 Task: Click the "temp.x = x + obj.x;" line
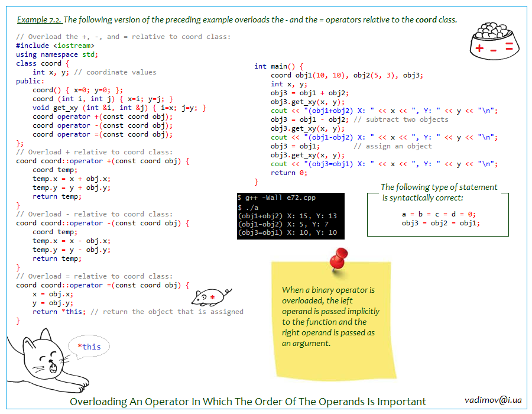pyautogui.click(x=72, y=179)
